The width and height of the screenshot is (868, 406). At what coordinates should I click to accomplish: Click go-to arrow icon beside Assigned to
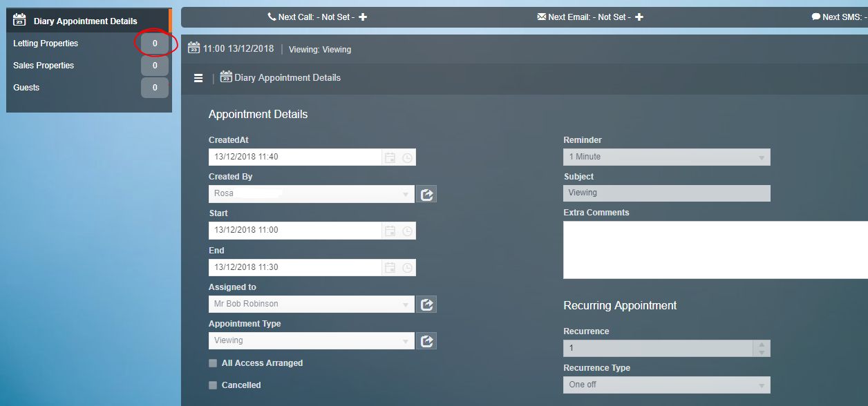[426, 304]
